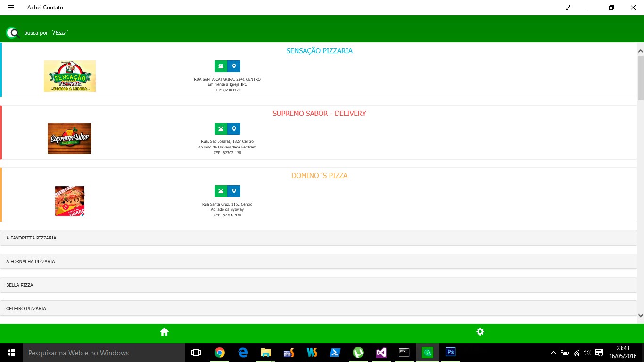Open PowerShell from taskbar

(x=335, y=353)
